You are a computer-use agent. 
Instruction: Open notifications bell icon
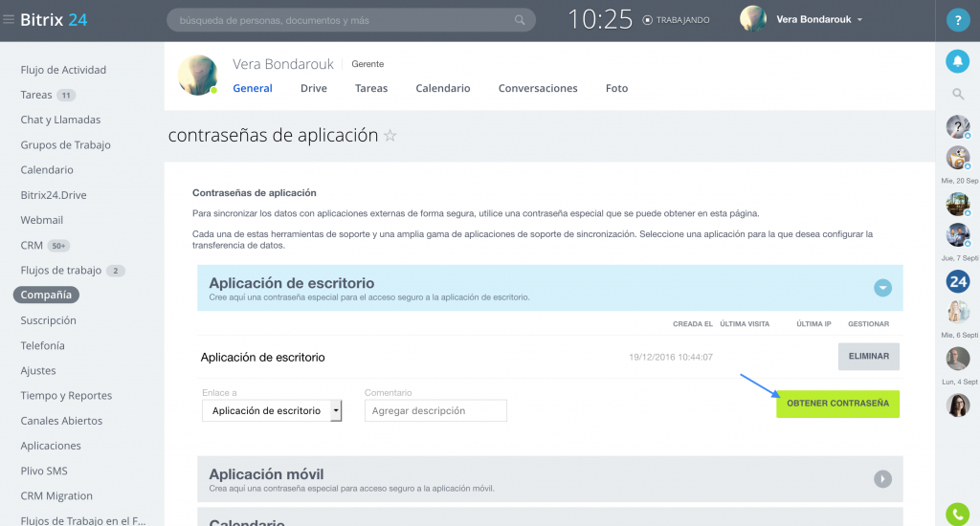click(x=957, y=61)
